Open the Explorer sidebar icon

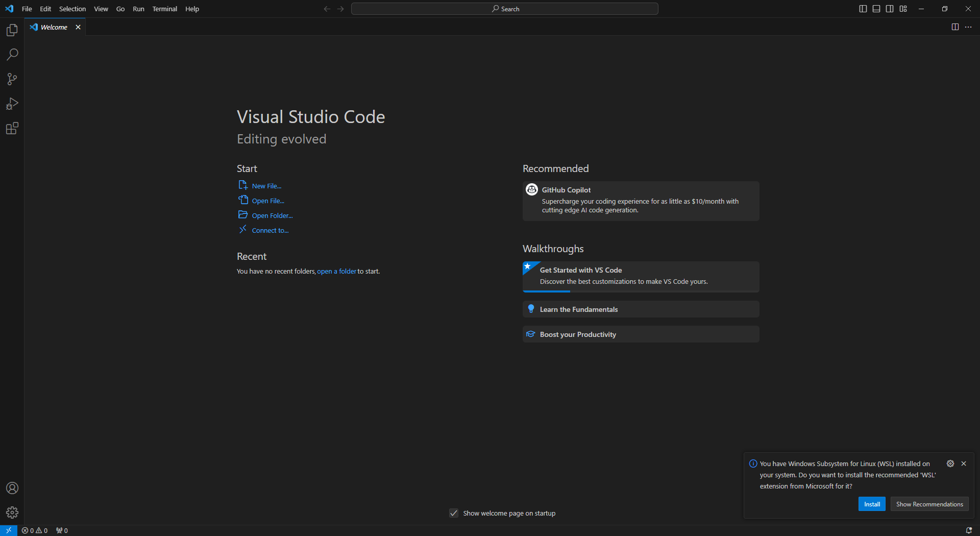(12, 30)
